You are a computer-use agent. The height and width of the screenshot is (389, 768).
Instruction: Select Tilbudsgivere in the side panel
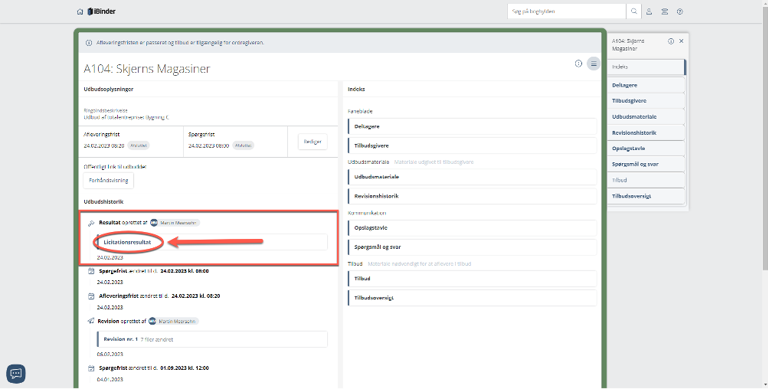(646, 101)
